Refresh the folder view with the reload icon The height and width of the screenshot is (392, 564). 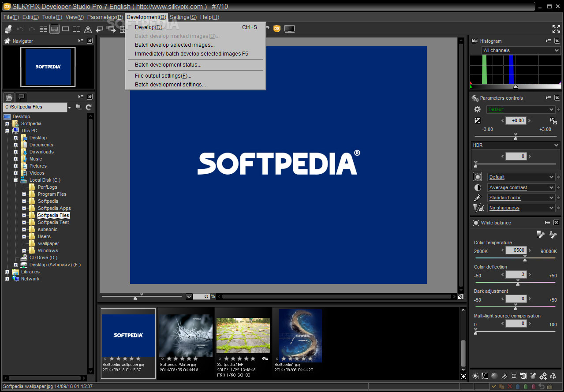tap(89, 107)
